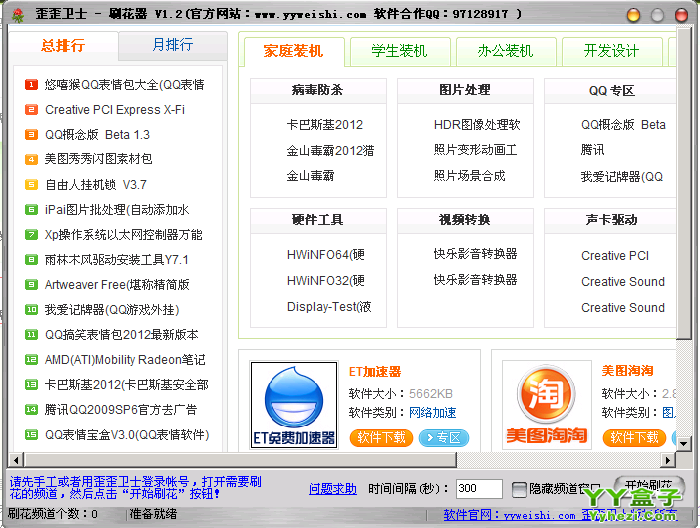Select the 办公装机 tab

pyautogui.click(x=506, y=51)
